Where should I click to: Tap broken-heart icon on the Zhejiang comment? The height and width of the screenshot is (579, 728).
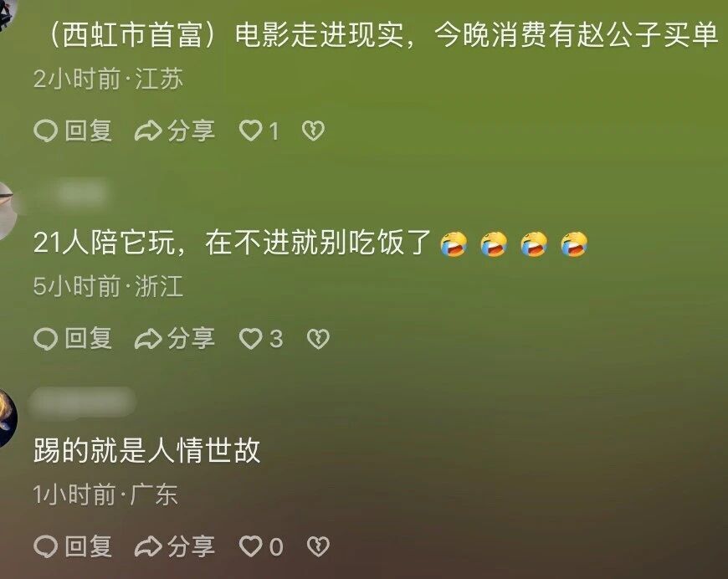pos(318,339)
